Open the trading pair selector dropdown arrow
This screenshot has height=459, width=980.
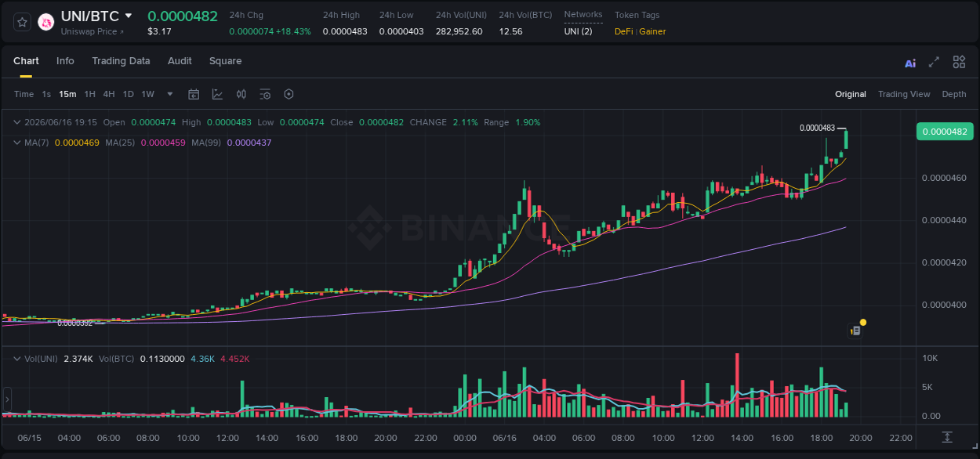(129, 16)
